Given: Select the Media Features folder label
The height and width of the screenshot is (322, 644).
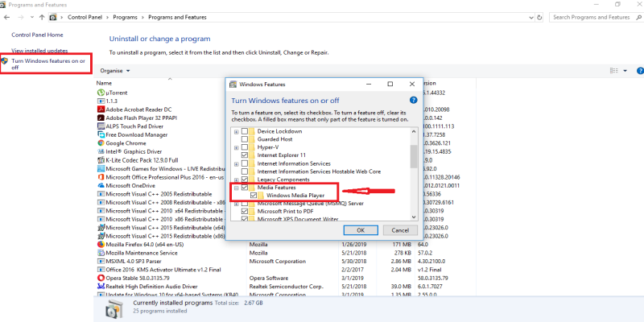Looking at the screenshot, I should tap(276, 188).
